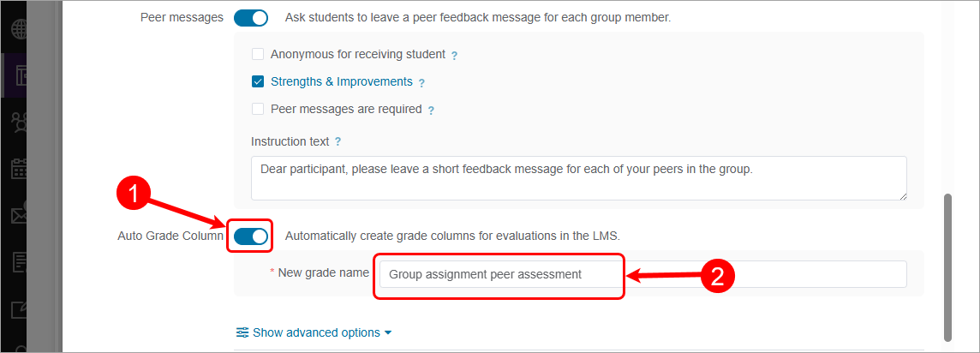The height and width of the screenshot is (353, 980).
Task: Disable the Auto Grade Column toggle
Action: [x=251, y=236]
